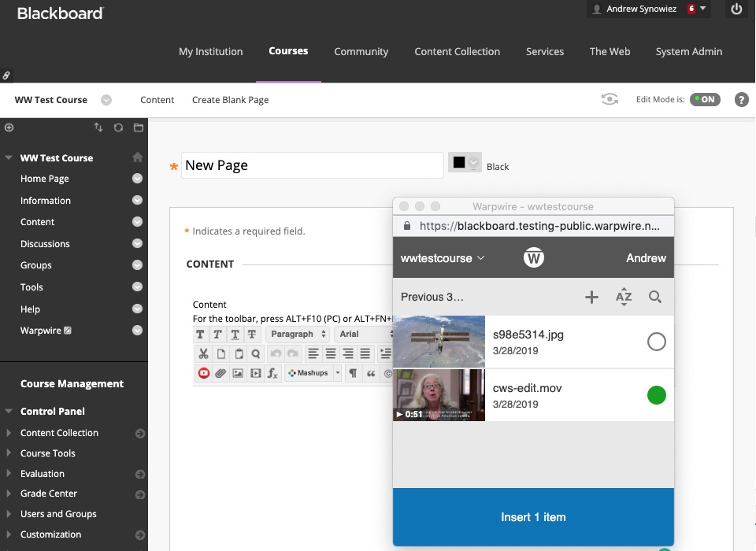Click the home icon beside WW Test Course
This screenshot has width=756, height=551.
pos(137,157)
